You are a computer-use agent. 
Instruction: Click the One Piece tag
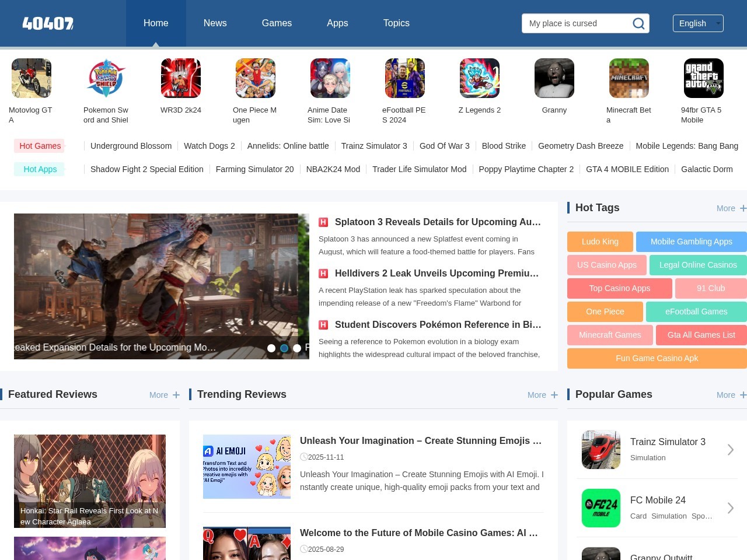click(605, 311)
